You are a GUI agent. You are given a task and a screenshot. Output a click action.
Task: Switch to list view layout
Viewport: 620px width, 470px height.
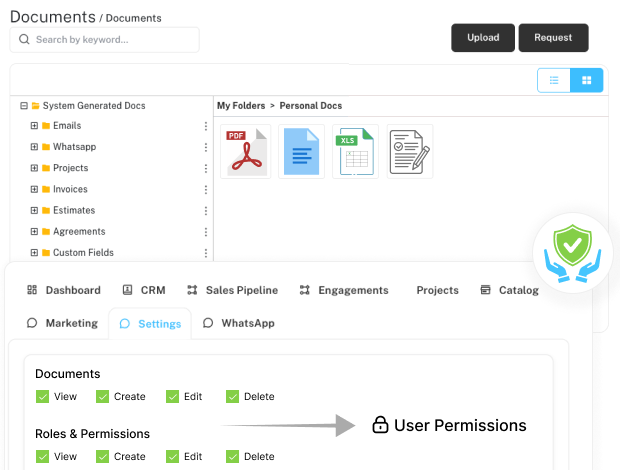click(554, 80)
